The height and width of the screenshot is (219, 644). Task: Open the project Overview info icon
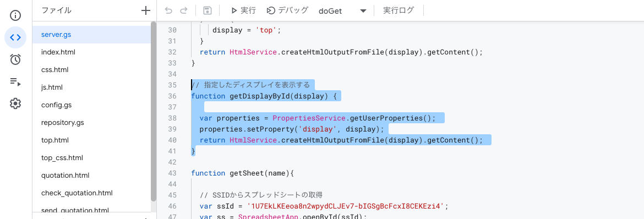pos(15,15)
